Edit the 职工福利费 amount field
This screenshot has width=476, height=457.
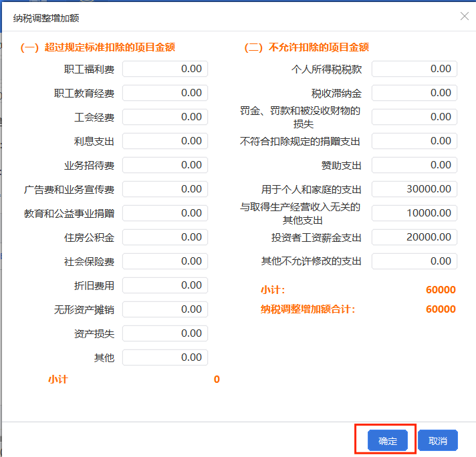(165, 69)
